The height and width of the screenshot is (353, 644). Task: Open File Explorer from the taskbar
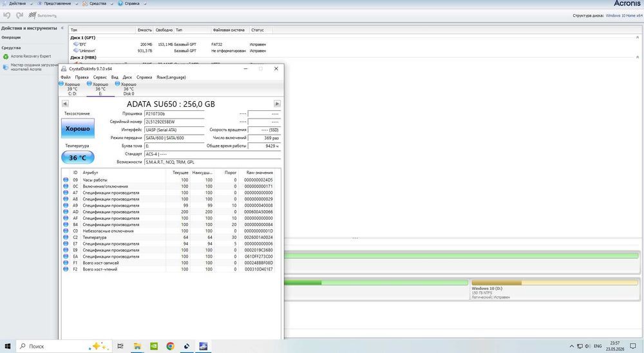coord(137,346)
